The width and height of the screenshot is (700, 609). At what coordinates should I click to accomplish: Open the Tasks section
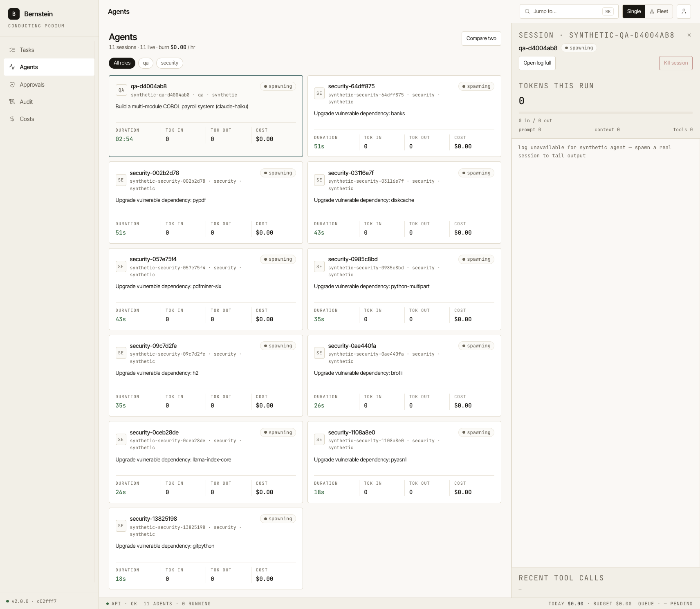pyautogui.click(x=49, y=50)
